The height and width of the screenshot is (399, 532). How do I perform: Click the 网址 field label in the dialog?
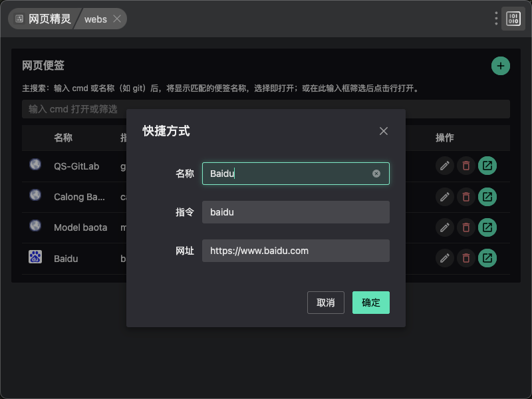click(185, 251)
